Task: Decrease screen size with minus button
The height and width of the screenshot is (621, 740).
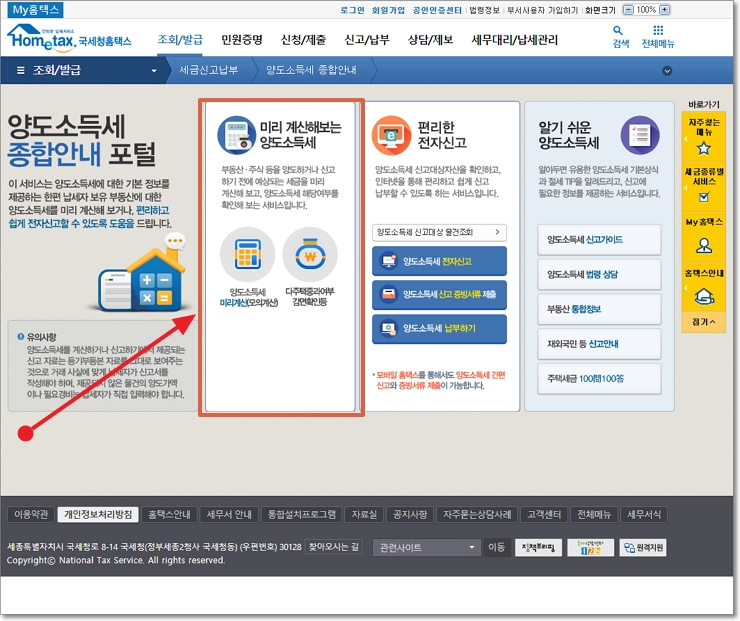Action: click(628, 9)
